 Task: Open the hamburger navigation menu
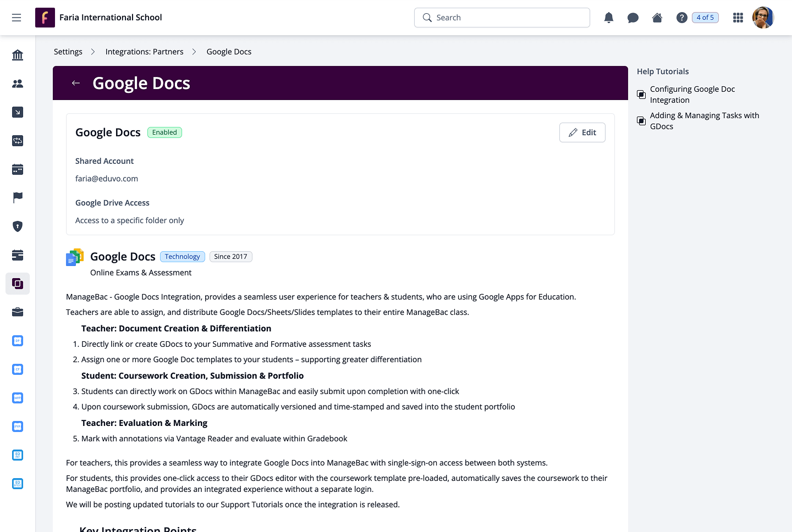coord(16,18)
